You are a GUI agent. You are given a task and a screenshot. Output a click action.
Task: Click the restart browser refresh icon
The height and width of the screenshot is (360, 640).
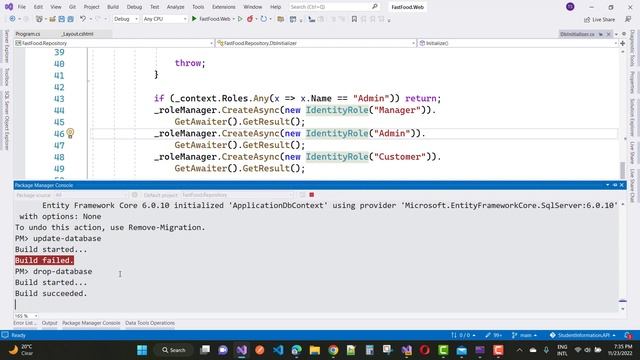tap(264, 19)
